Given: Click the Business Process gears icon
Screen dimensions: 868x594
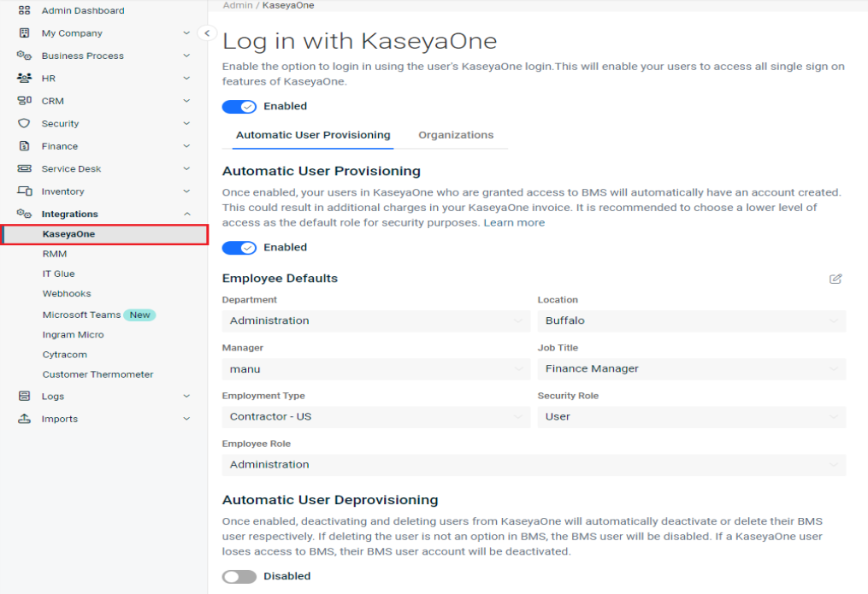Looking at the screenshot, I should click(24, 56).
